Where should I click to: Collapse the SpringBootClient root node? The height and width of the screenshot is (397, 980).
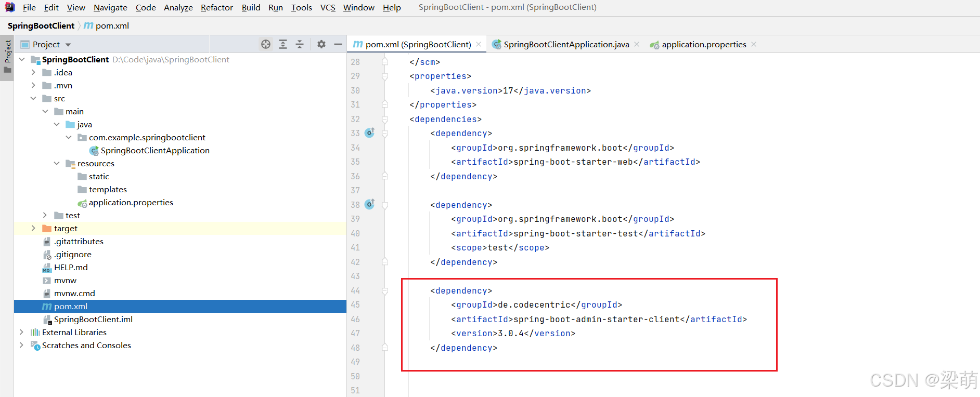pos(22,59)
